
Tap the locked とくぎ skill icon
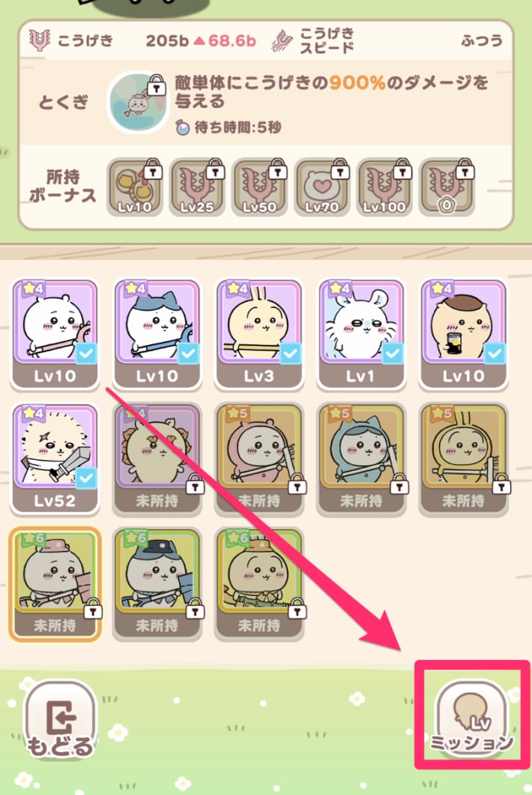(137, 102)
